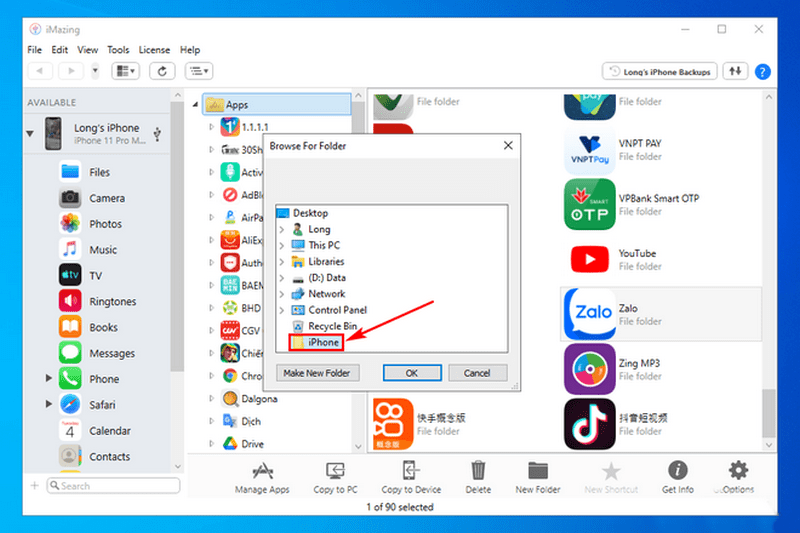Click the blue help question icon
This screenshot has width=800, height=533.
(x=762, y=72)
